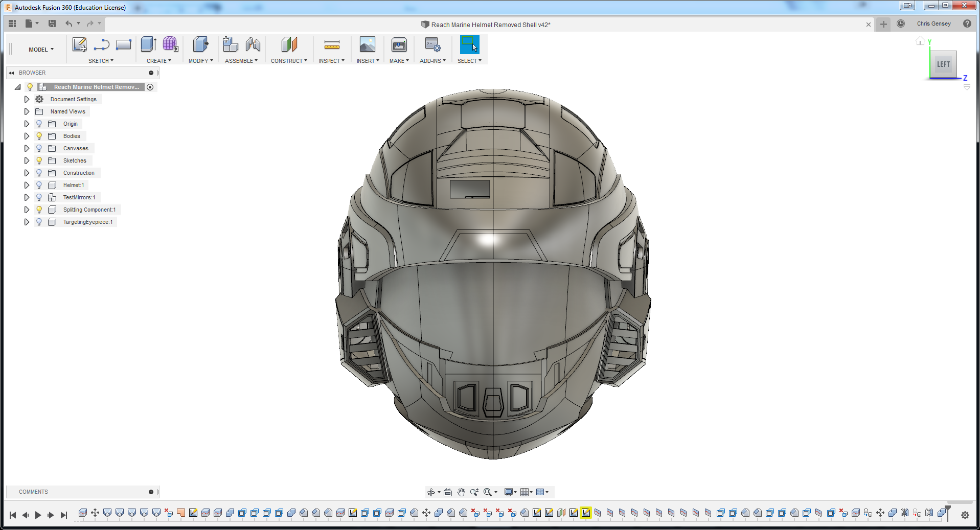Click the Chris Gensey account name
980x530 pixels.
(933, 24)
